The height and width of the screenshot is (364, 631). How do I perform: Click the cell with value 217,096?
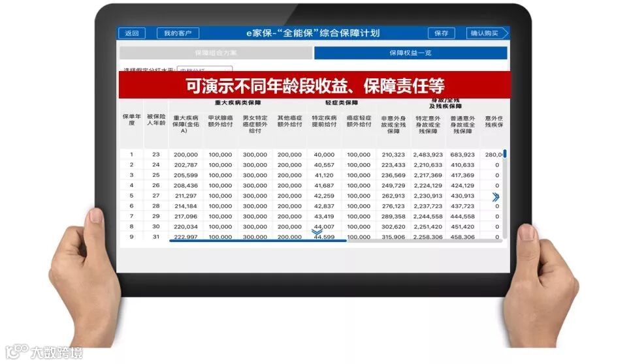click(186, 217)
